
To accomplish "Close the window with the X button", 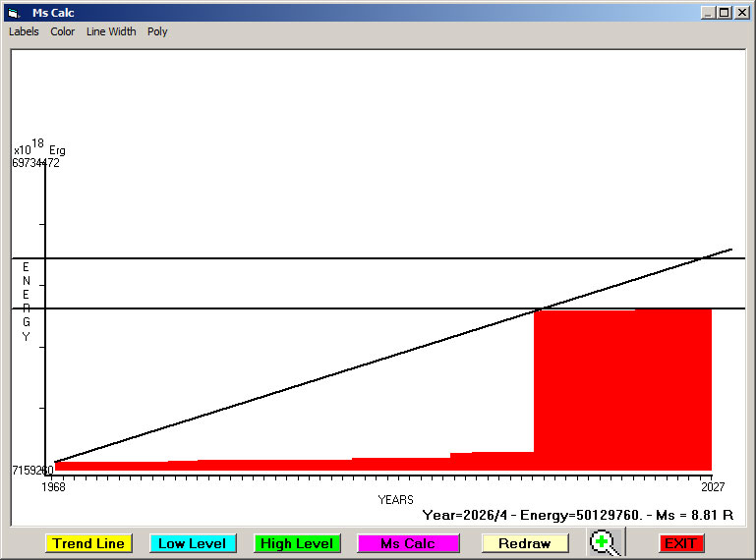I will pyautogui.click(x=741, y=13).
